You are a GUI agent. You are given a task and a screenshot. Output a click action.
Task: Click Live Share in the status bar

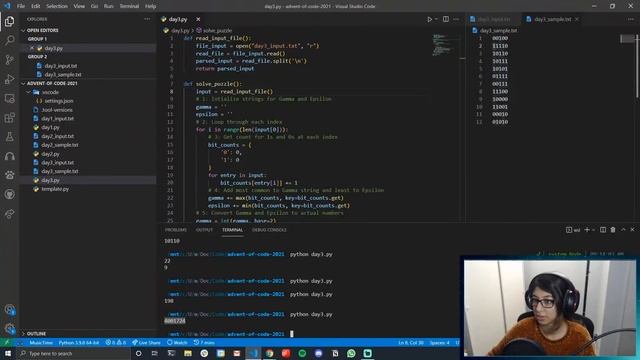pos(146,342)
